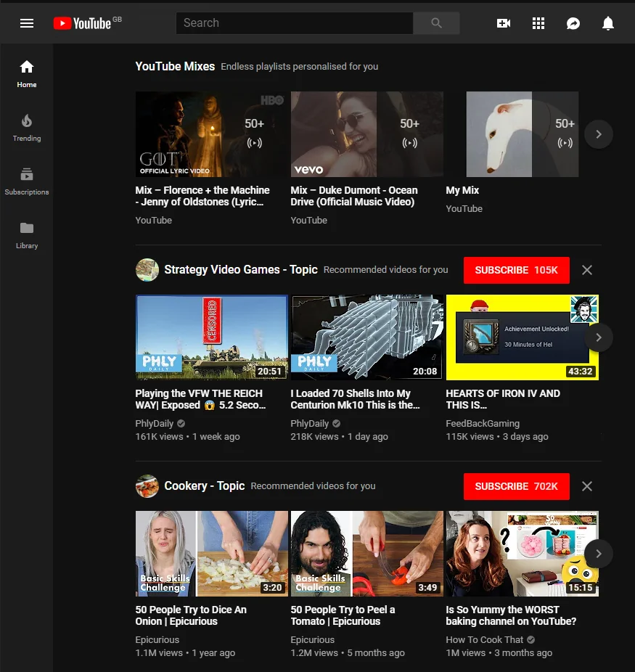Click the Search input field

294,23
